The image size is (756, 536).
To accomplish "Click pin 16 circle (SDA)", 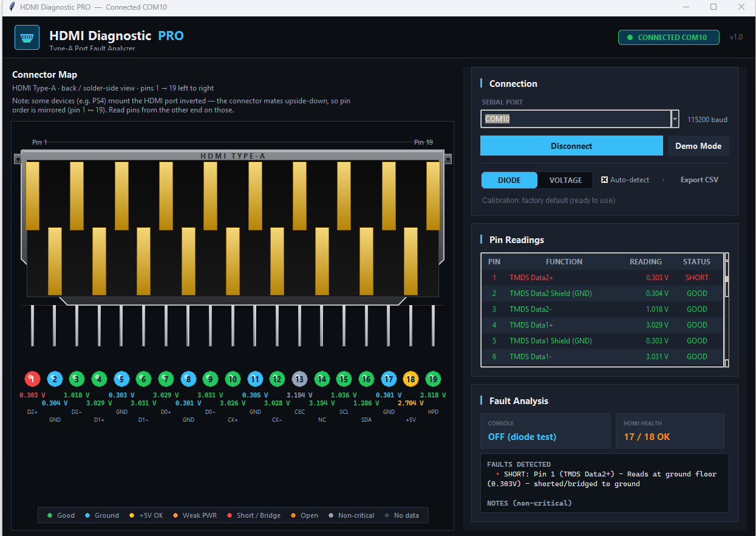I will point(366,379).
